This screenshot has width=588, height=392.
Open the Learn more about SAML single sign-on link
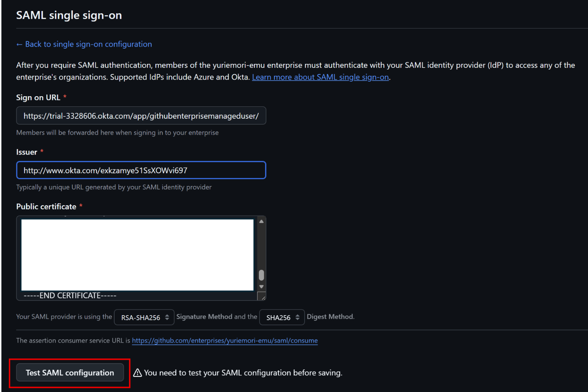(320, 77)
